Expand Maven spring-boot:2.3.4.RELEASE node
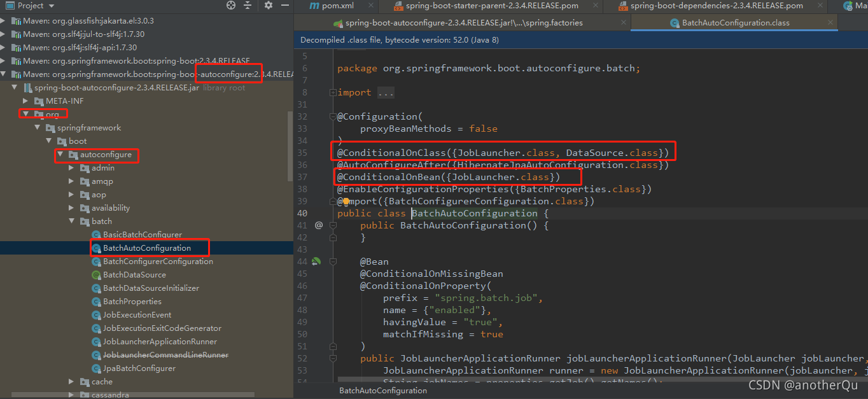The image size is (868, 399). tap(3, 60)
